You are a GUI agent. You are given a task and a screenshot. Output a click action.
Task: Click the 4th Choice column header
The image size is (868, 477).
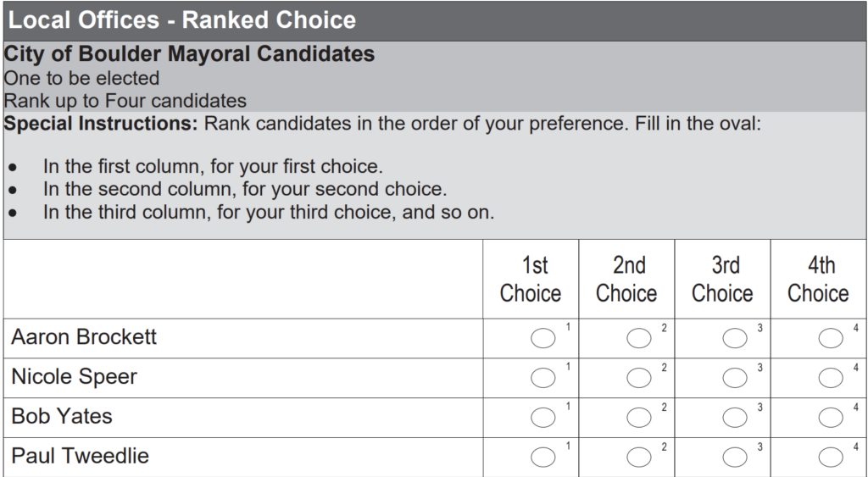click(818, 280)
